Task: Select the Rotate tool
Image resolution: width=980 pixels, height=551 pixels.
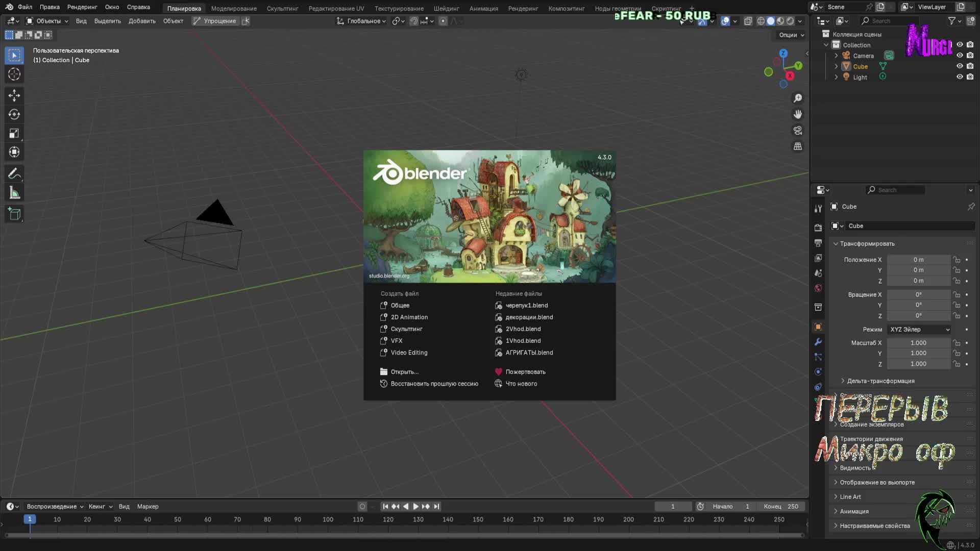Action: 14,114
